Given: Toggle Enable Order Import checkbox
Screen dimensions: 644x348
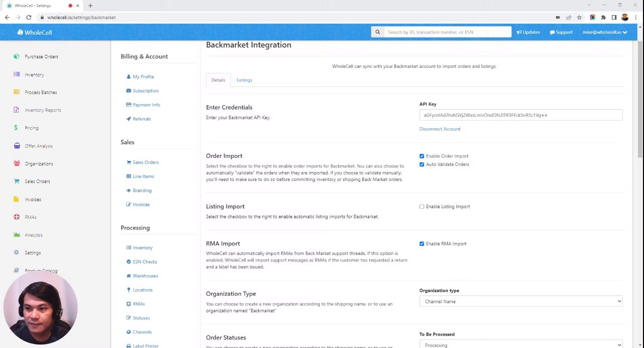Looking at the screenshot, I should 422,156.
